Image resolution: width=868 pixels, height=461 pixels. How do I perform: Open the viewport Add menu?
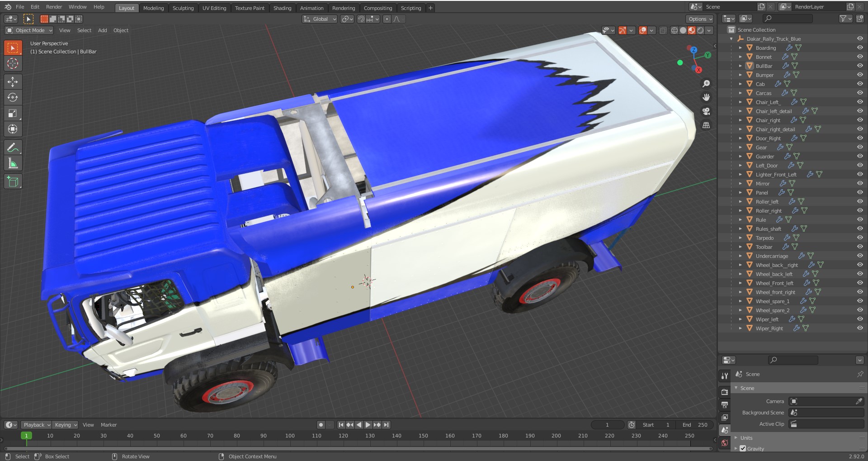point(103,30)
